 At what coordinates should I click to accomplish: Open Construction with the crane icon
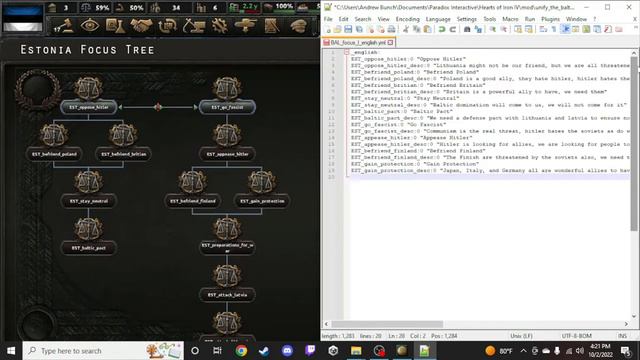point(193,26)
